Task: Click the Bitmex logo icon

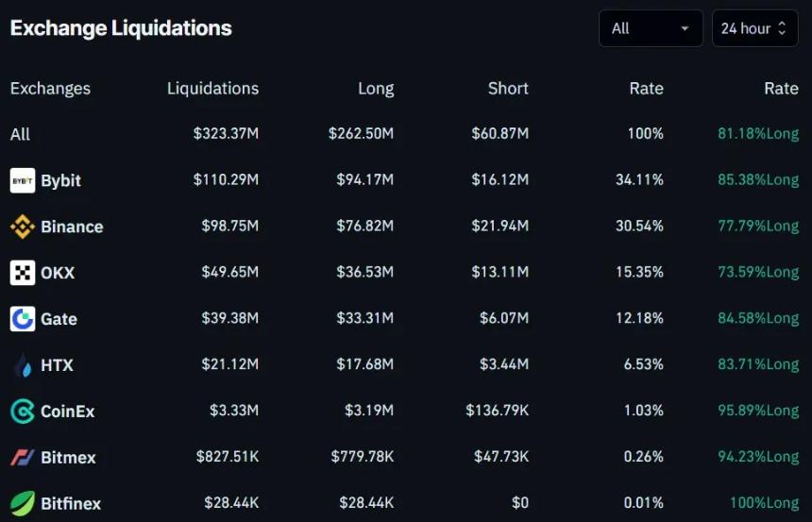Action: click(23, 458)
